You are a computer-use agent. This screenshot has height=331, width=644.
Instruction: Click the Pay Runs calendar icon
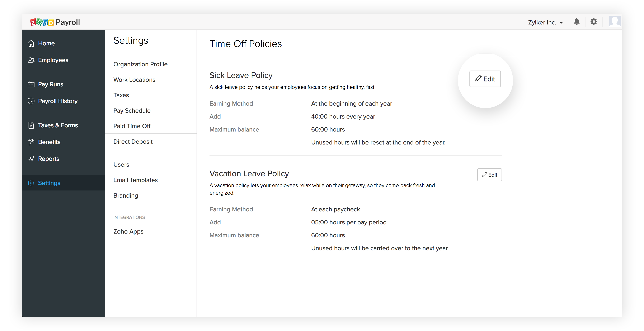pyautogui.click(x=31, y=84)
